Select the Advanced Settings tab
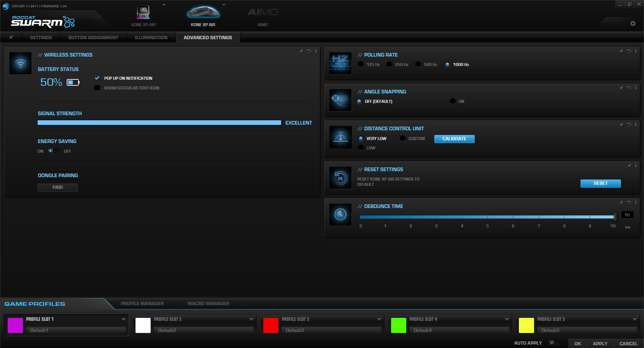 [208, 38]
